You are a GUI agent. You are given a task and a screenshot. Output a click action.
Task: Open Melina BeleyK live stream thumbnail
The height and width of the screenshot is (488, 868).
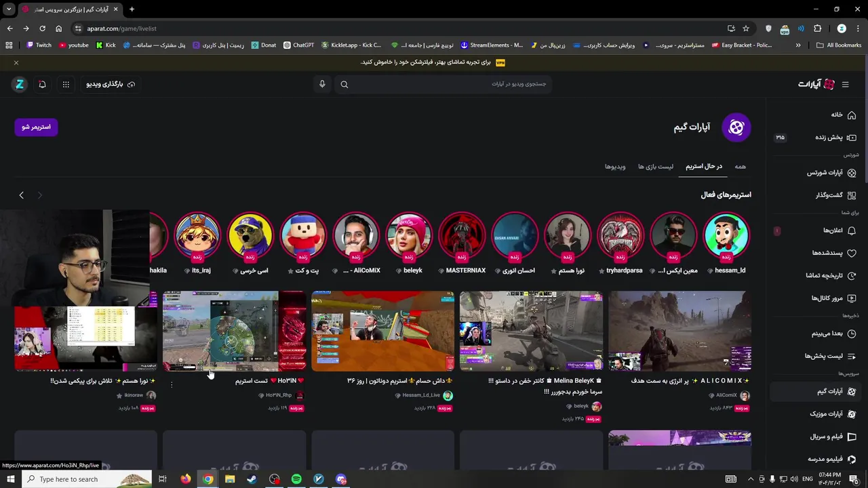click(x=531, y=331)
